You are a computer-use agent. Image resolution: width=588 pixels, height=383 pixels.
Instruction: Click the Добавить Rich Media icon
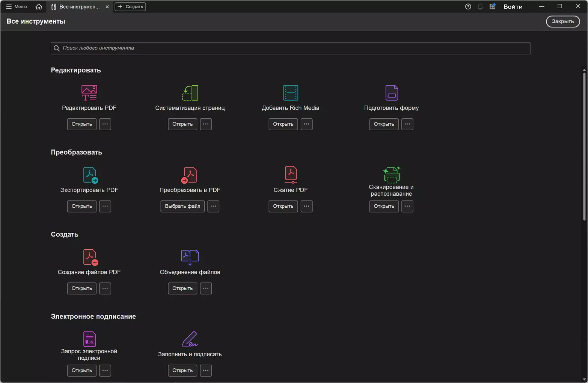(291, 93)
